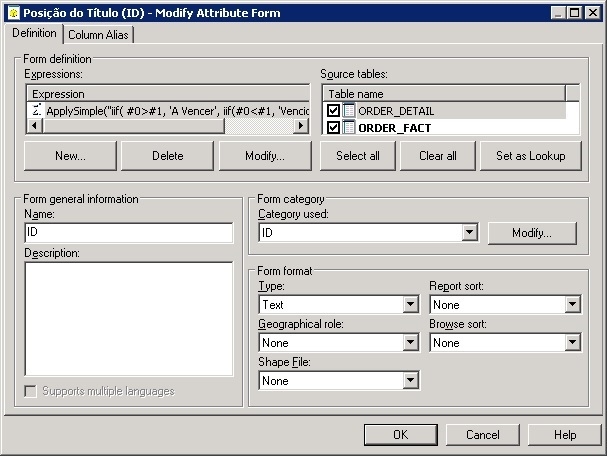Open Help for this dialog
This screenshot has height=457, width=607.
[564, 435]
